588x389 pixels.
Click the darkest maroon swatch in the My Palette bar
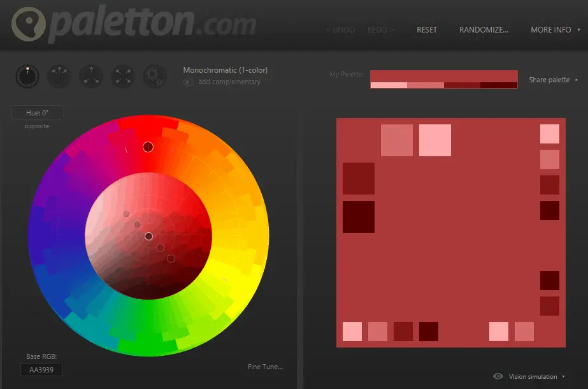pos(499,85)
